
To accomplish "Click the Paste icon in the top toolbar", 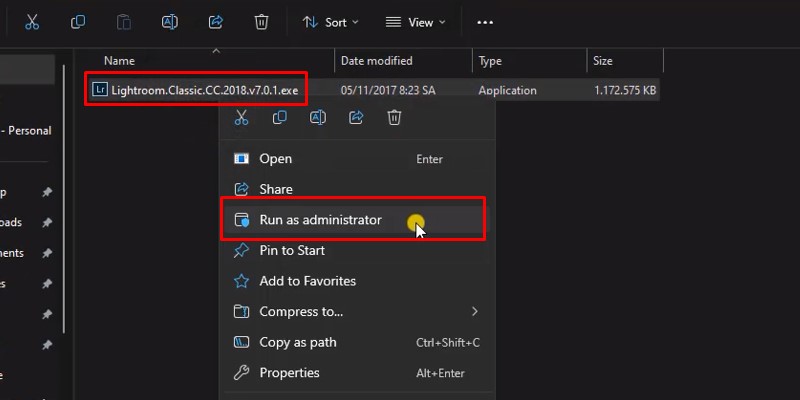I will pyautogui.click(x=123, y=22).
